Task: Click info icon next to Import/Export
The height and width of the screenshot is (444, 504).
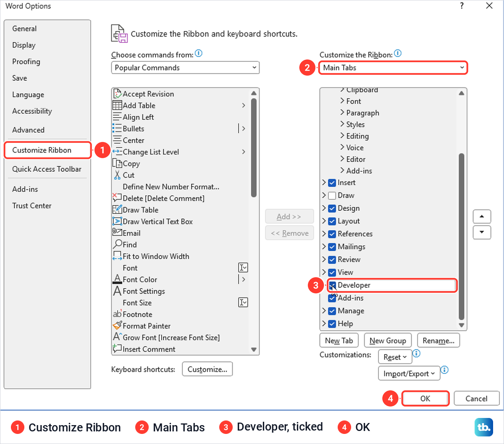Action: (445, 370)
